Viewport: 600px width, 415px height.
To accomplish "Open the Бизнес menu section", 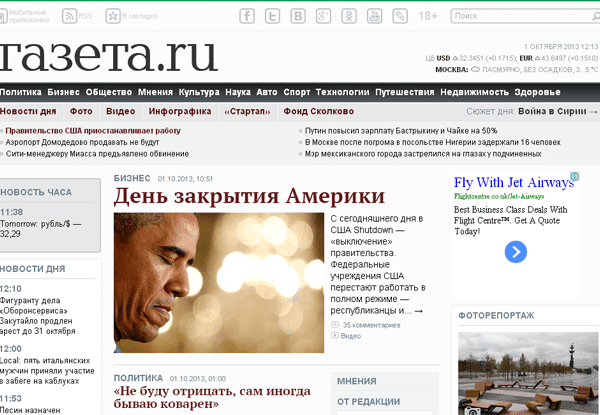I will click(x=64, y=92).
